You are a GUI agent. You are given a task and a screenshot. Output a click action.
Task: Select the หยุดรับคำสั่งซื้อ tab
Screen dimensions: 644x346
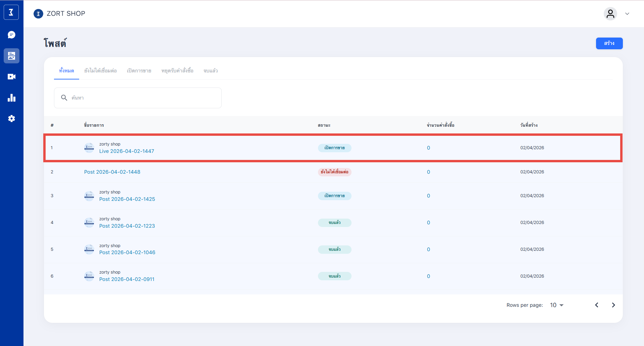[x=177, y=71]
